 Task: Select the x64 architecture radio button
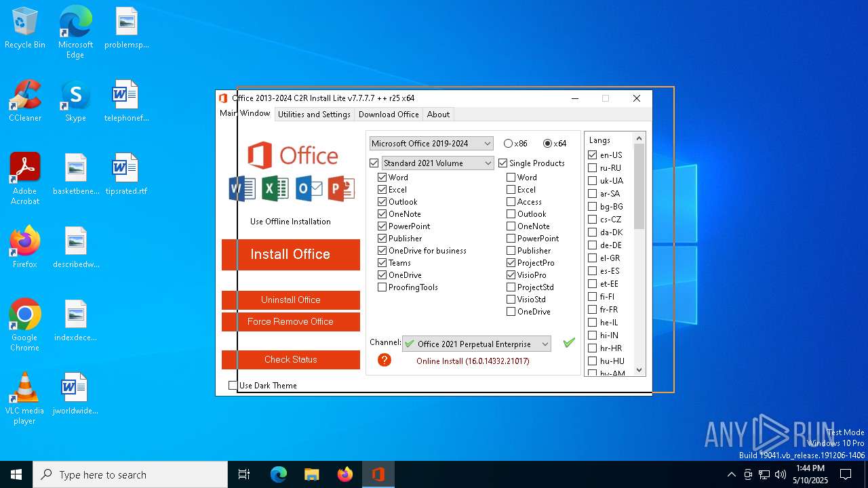tap(548, 144)
